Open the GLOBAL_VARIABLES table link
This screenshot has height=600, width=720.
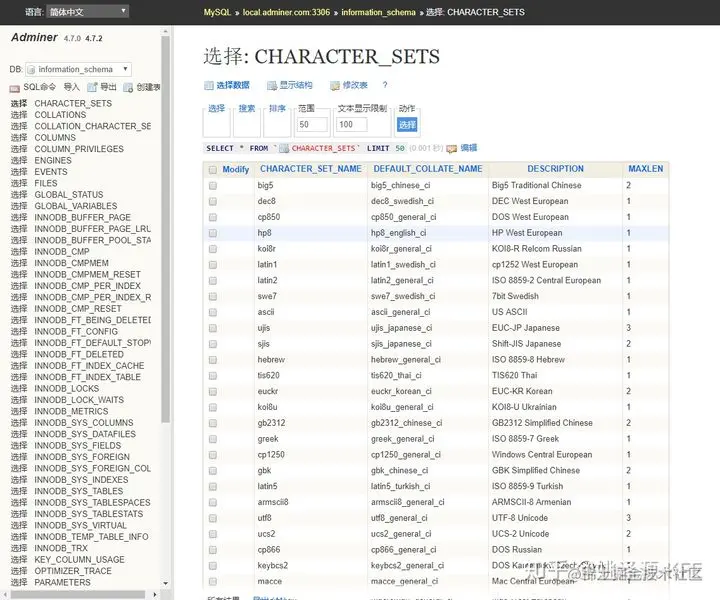[76, 206]
